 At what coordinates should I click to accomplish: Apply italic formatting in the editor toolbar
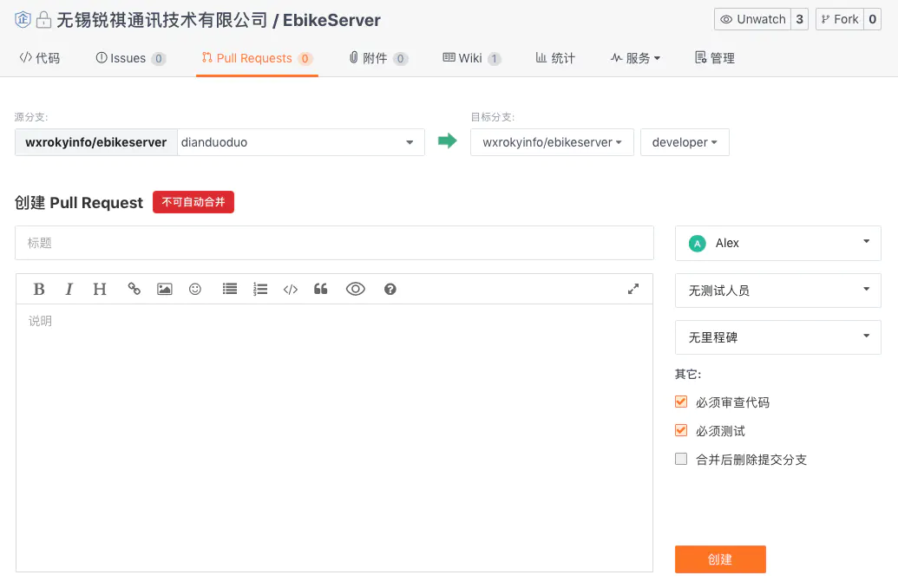(69, 290)
